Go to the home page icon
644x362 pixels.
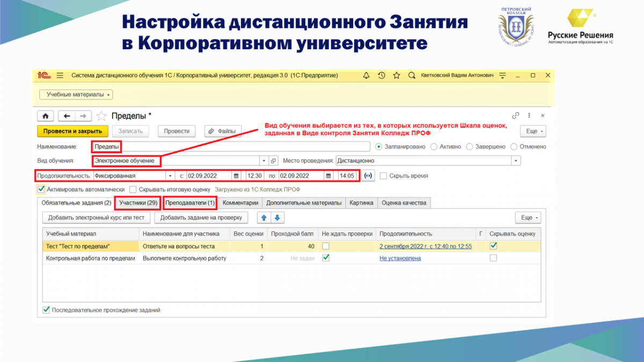point(46,116)
